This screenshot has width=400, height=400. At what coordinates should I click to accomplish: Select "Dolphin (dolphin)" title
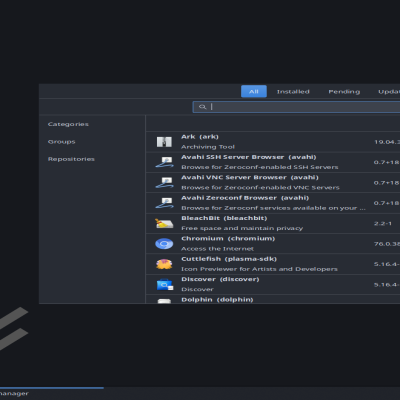coord(217,299)
